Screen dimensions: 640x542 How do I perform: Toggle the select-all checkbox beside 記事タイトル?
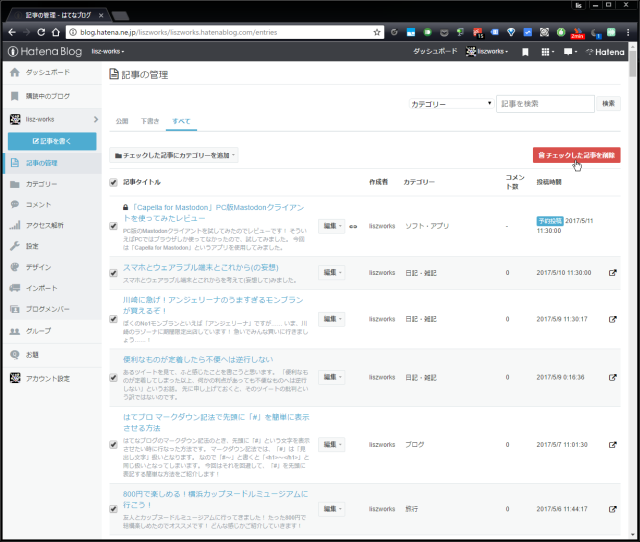point(113,182)
